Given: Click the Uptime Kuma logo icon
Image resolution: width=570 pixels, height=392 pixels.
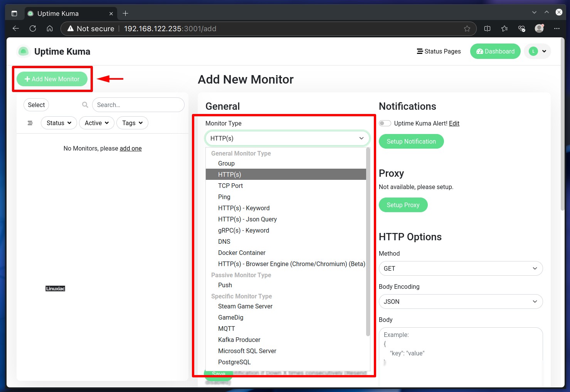Looking at the screenshot, I should 24,51.
